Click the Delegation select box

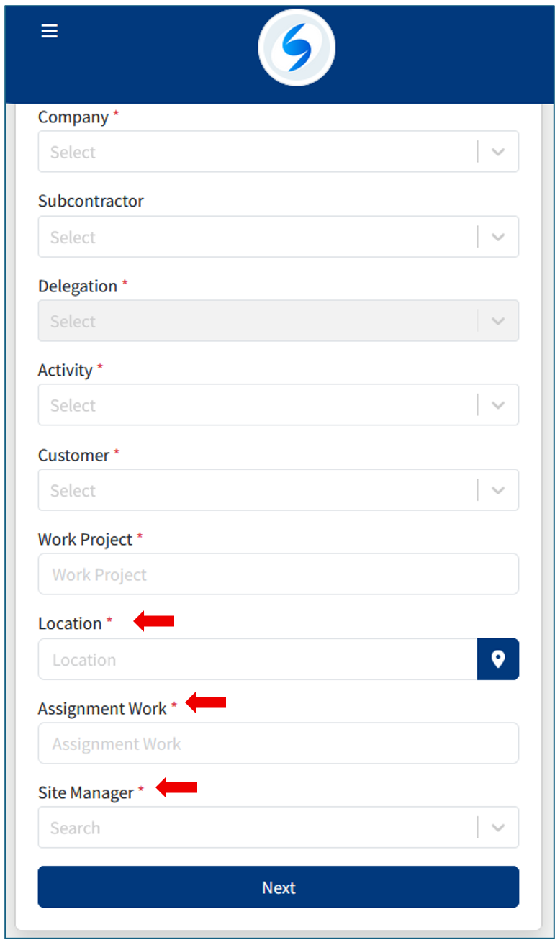tap(256, 321)
